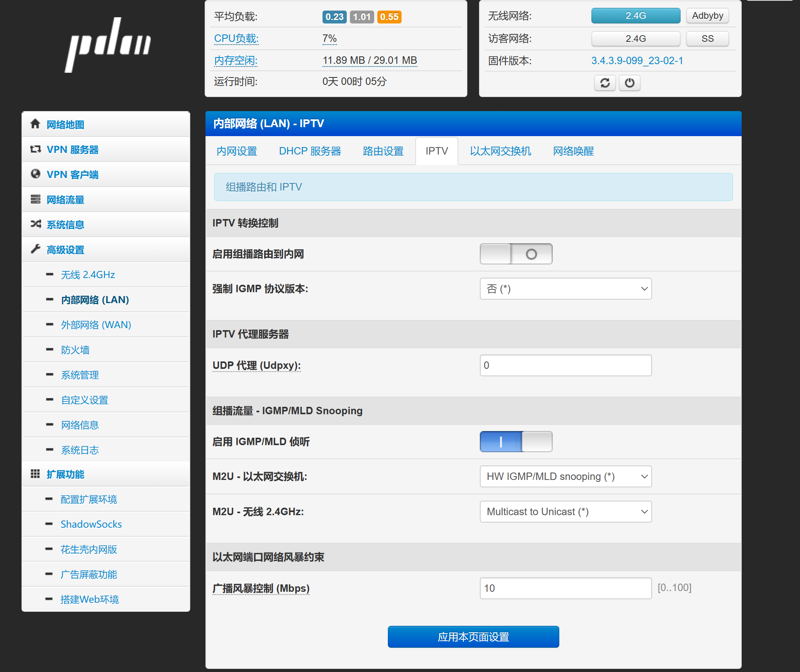Switch to the DHCP 服务器 tab
The image size is (800, 672).
pyautogui.click(x=310, y=151)
